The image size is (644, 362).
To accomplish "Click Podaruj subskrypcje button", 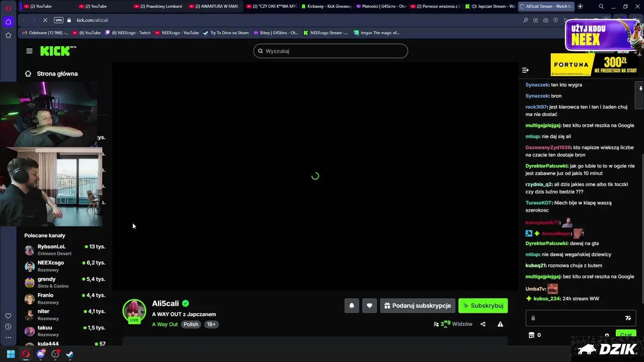I will 418,306.
